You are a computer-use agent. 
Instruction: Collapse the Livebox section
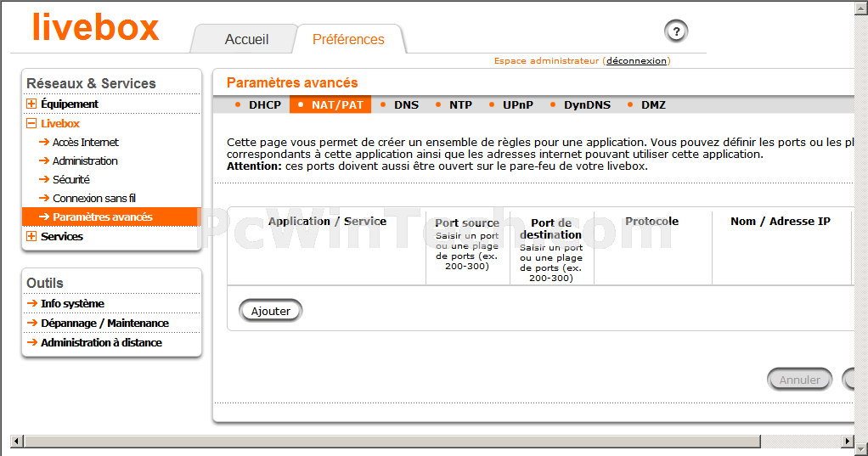coord(31,123)
